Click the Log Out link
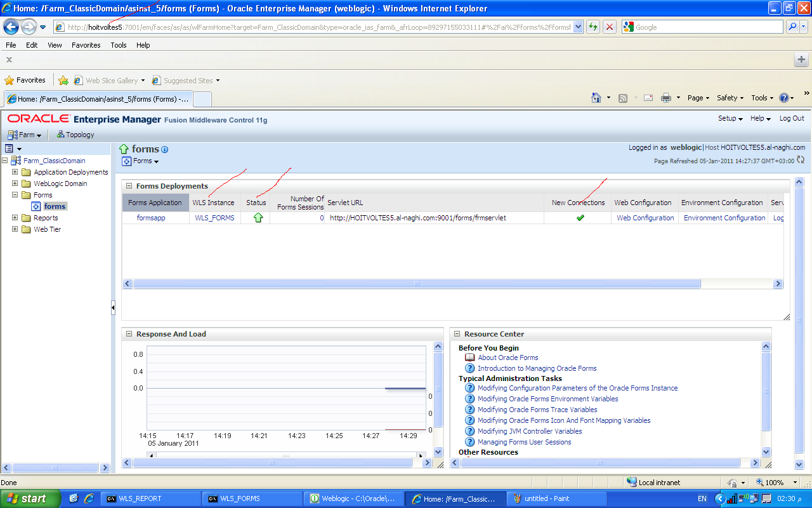The width and height of the screenshot is (812, 508). pos(792,118)
